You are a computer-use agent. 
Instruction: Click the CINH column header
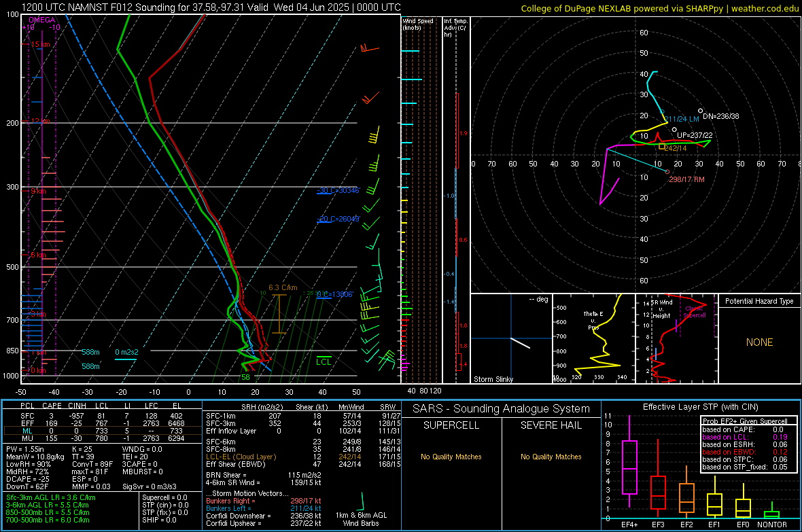[77, 406]
